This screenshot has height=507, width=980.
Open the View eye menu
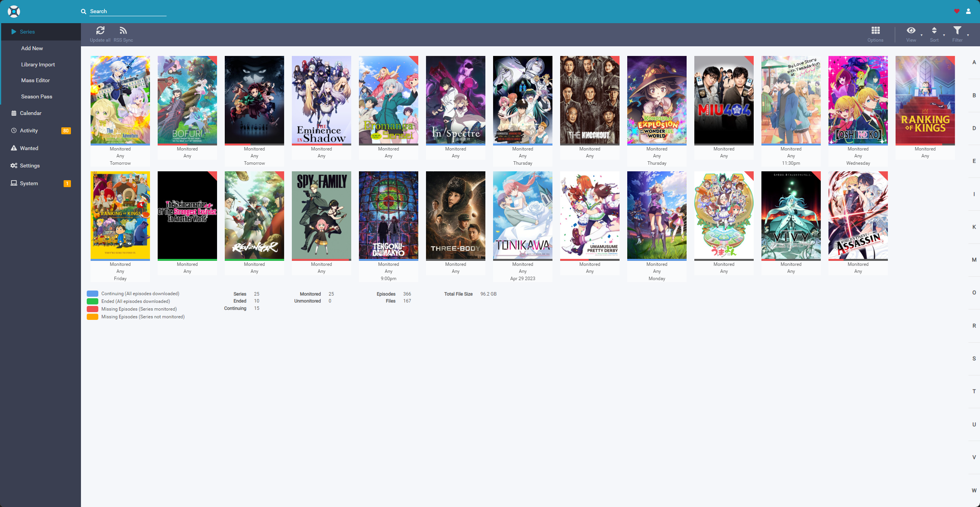tap(911, 30)
